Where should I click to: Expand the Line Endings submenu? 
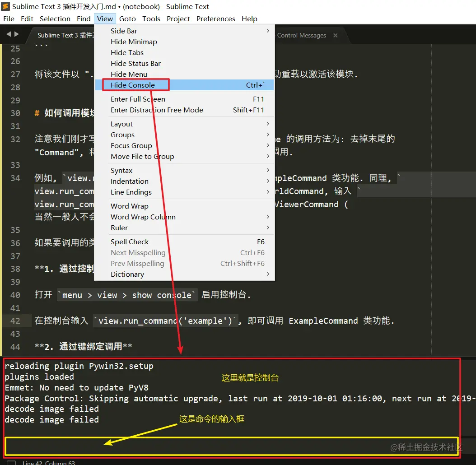click(184, 192)
